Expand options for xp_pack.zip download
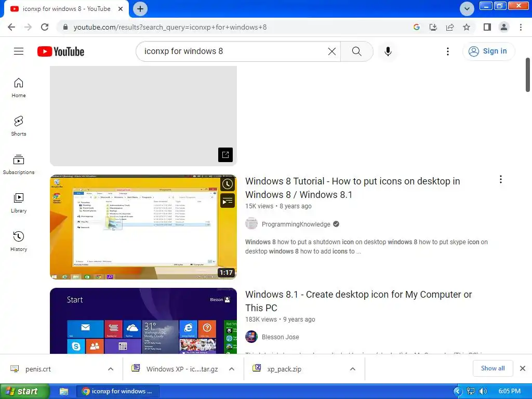This screenshot has width=532, height=399. pos(353,369)
